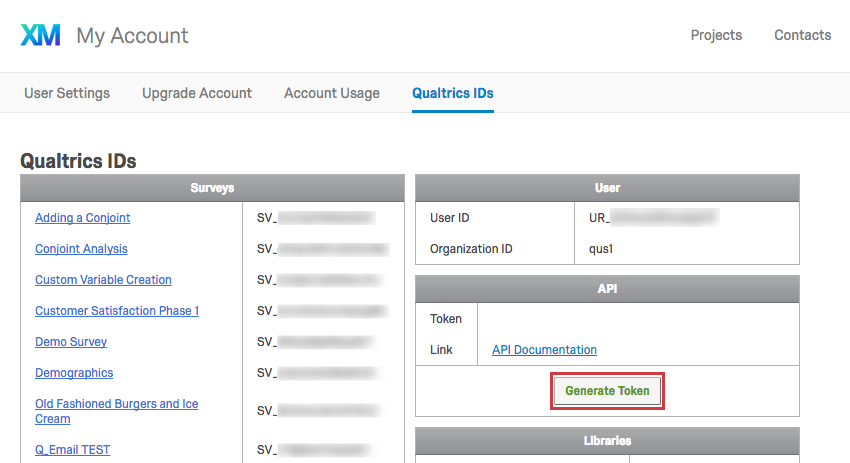Screen dimensions: 850x463
Task: Open Customer Satisfaction Phase 1 survey link
Action: tap(117, 311)
